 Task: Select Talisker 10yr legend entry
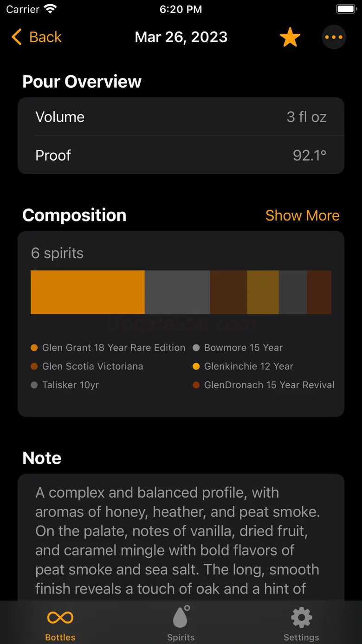[70, 385]
